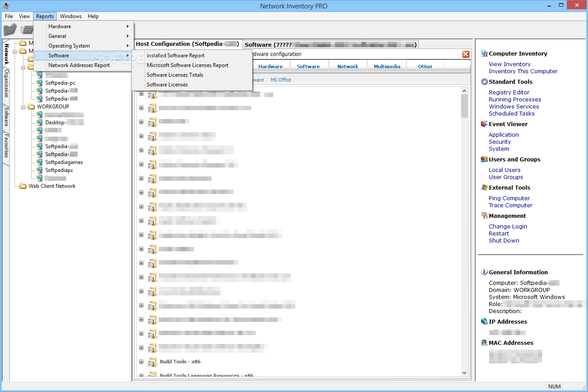
Task: Open the Security event log link
Action: coord(500,142)
